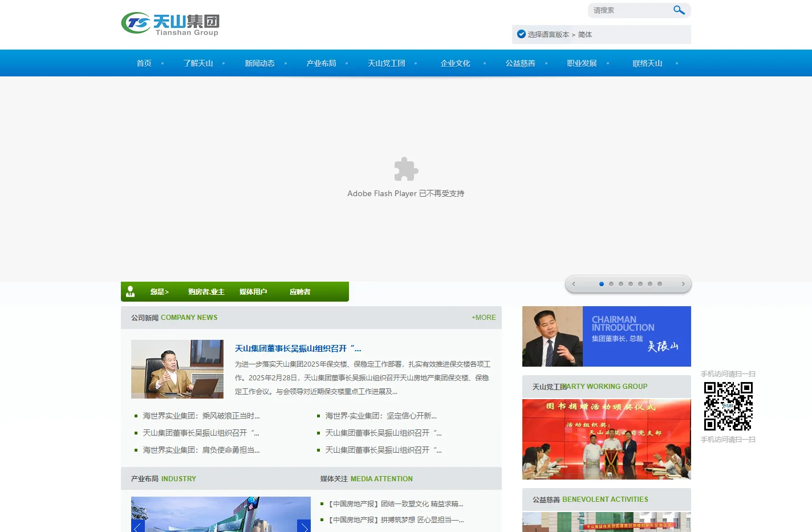This screenshot has width=812, height=532.
Task: Click the Tianshan Group logo
Action: (170, 24)
